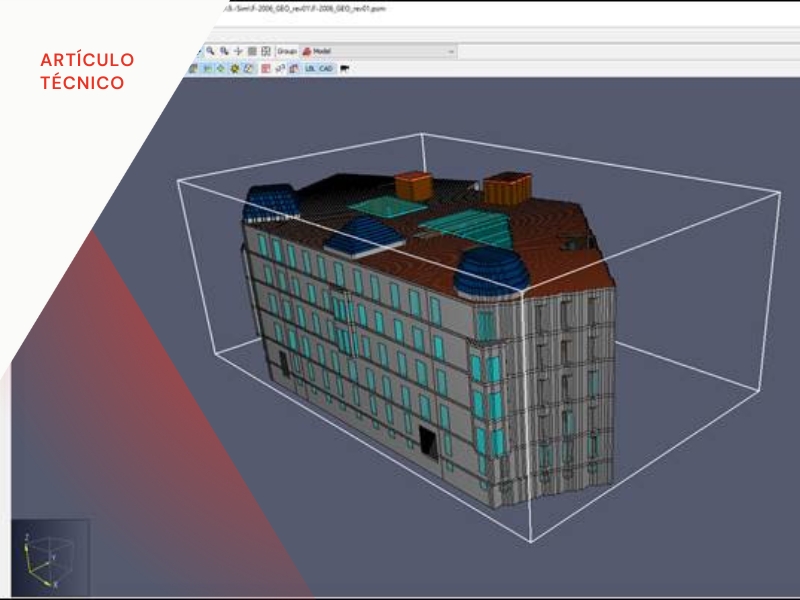Click the dark entrance door on facade

click(x=429, y=443)
